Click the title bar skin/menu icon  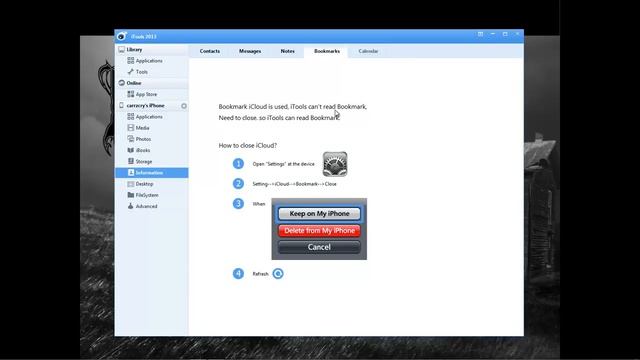480,34
